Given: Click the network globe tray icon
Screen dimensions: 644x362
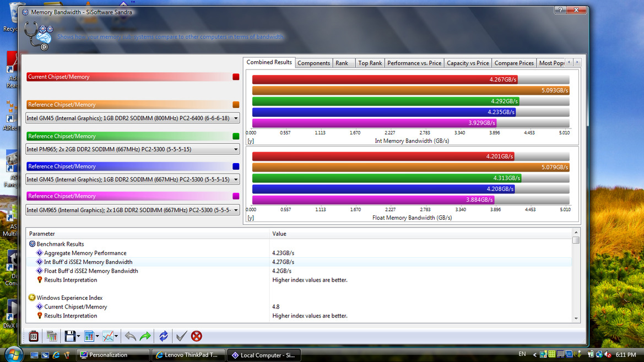Looking at the screenshot, I should (x=599, y=354).
